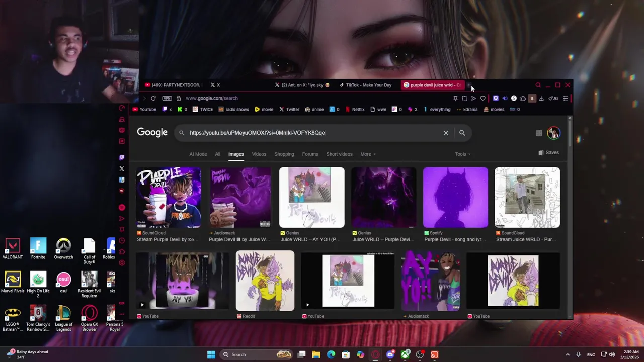
Task: Open the movies bookmark folder
Action: click(494, 109)
